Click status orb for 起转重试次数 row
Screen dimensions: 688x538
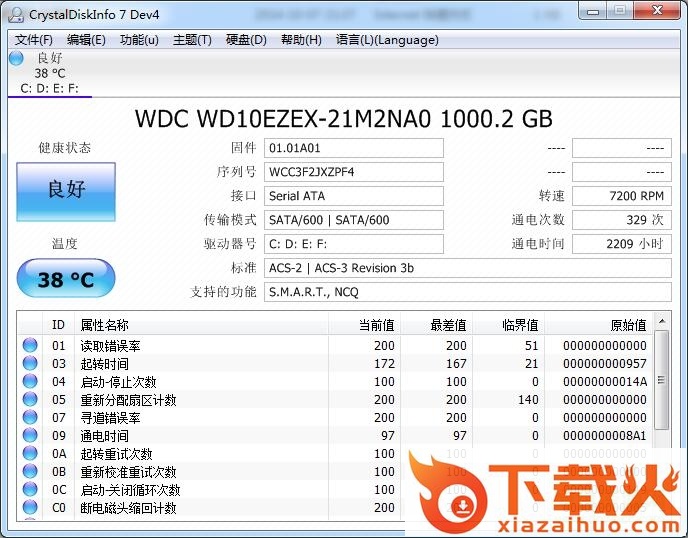[x=30, y=453]
